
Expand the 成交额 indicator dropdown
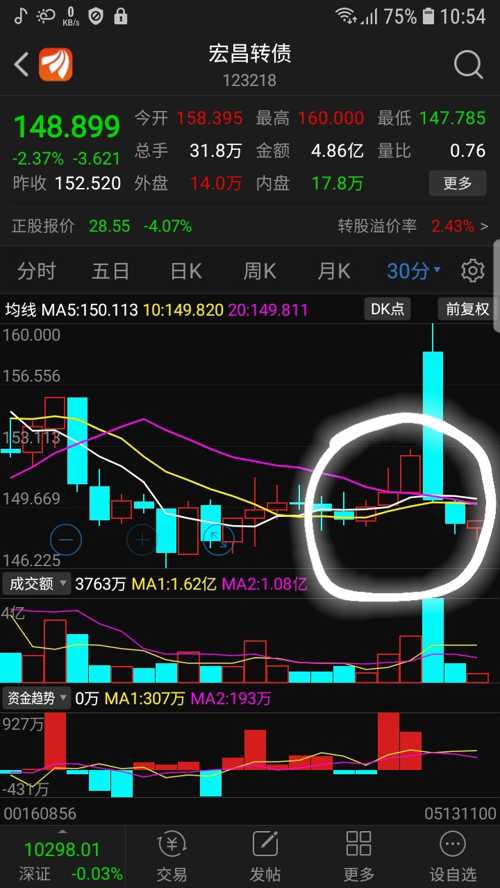point(36,584)
